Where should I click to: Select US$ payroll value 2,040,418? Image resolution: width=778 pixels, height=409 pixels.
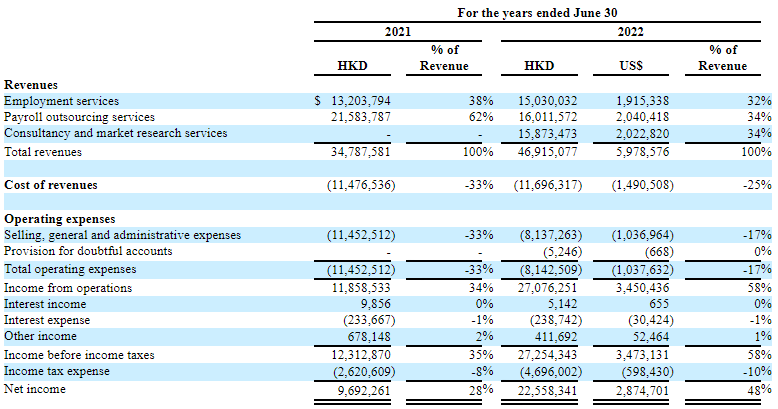(643, 117)
